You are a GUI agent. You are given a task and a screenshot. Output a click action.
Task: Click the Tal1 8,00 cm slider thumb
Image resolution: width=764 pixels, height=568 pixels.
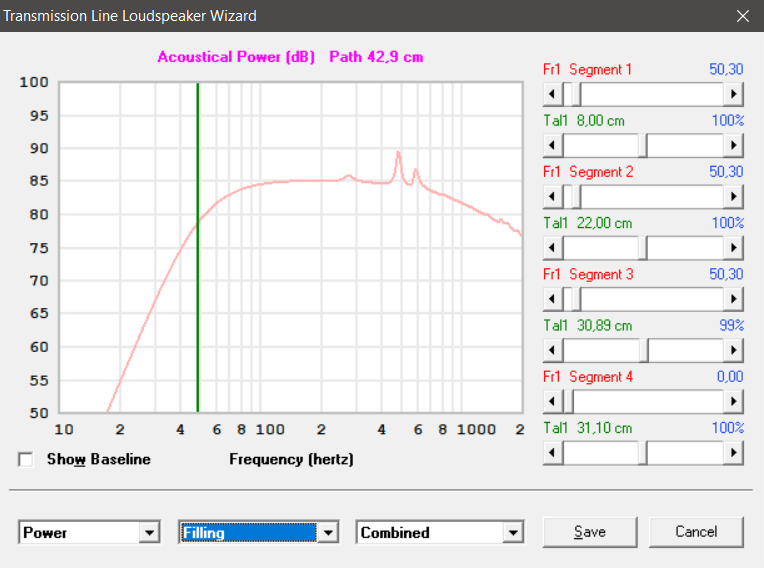642,145
